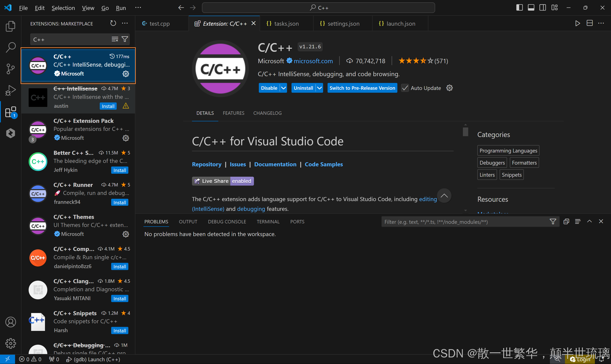Open the Explorer view in activity bar
Viewport: 611px width, 364px height.
click(11, 26)
